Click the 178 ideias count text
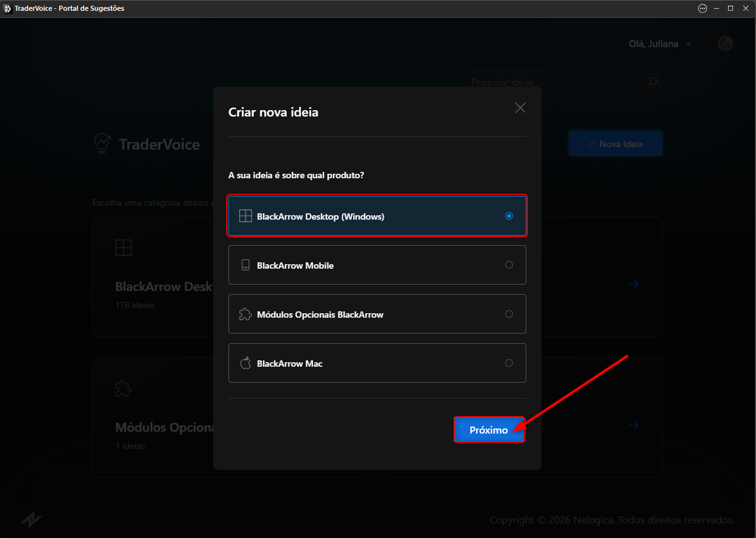This screenshot has width=756, height=538. coord(135,306)
